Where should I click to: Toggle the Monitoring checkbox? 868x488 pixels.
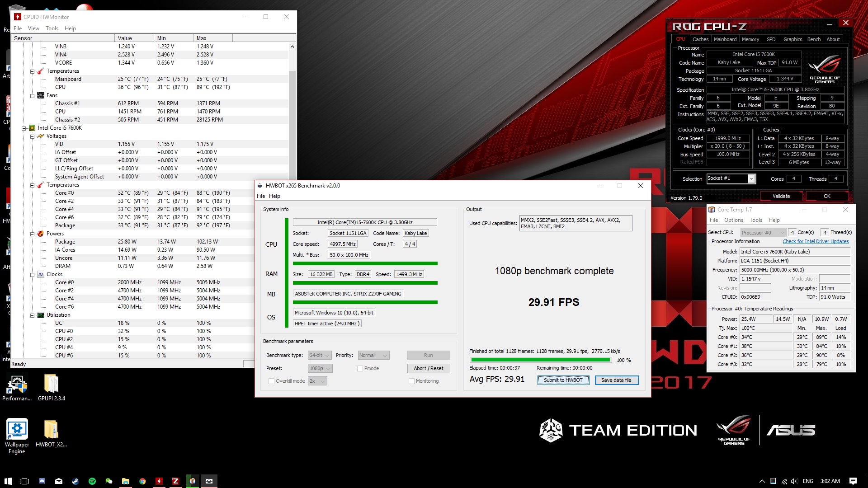click(x=411, y=381)
